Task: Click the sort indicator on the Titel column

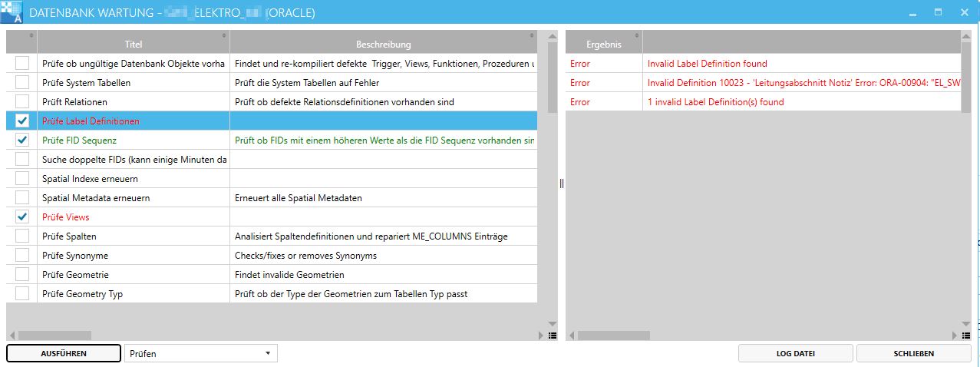Action: [x=224, y=36]
